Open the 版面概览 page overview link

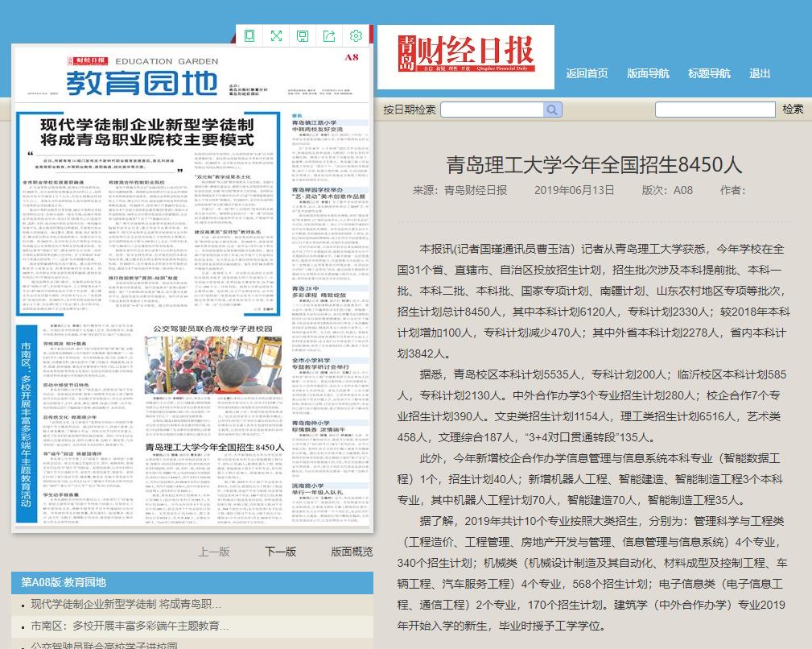pos(352,552)
